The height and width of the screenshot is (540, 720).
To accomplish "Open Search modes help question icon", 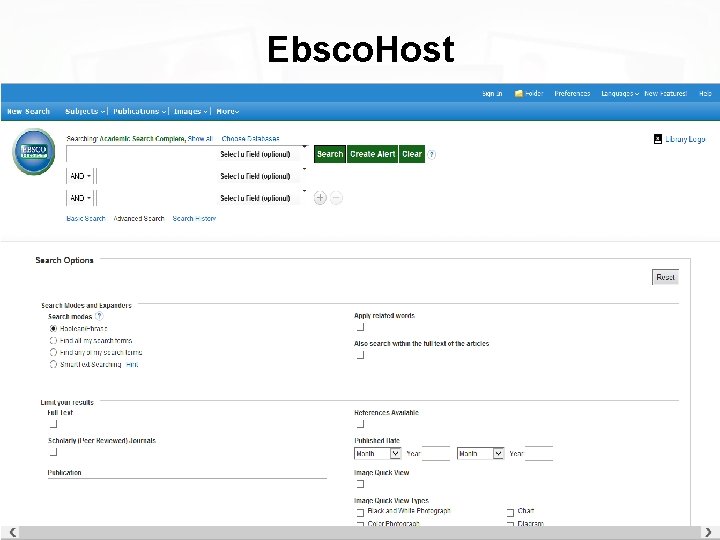I will 99,316.
